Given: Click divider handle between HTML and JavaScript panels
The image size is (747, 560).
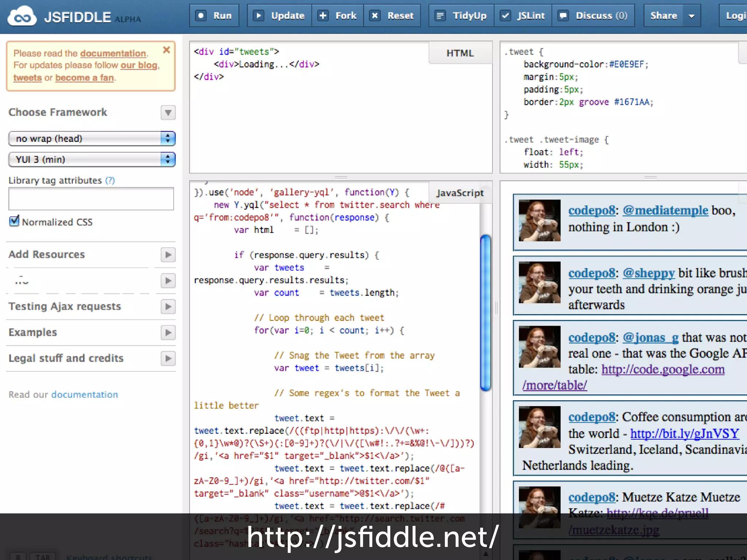Looking at the screenshot, I should click(341, 178).
